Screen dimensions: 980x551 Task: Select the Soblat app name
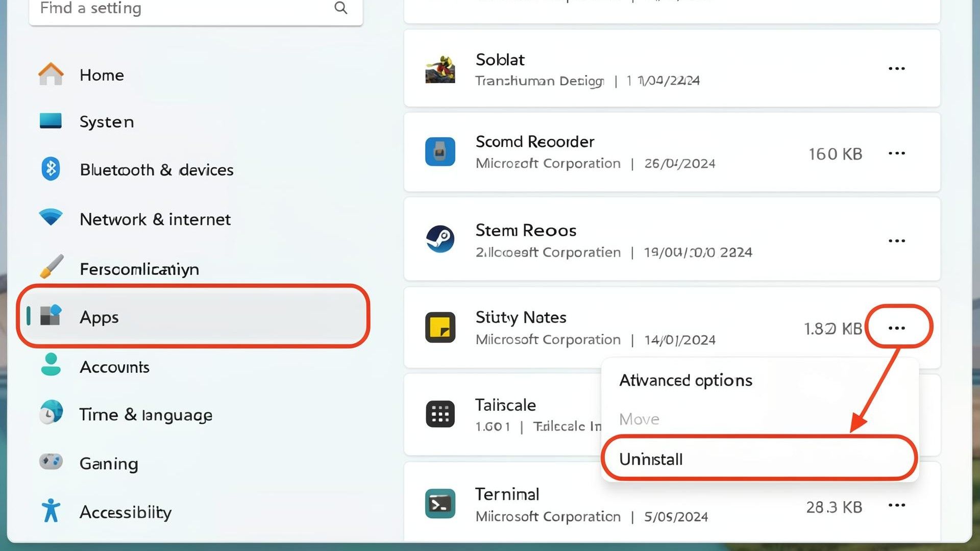click(500, 60)
